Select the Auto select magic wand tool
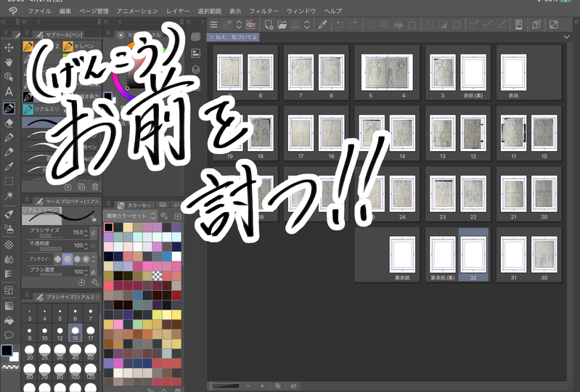The width and height of the screenshot is (580, 392). coord(9,195)
